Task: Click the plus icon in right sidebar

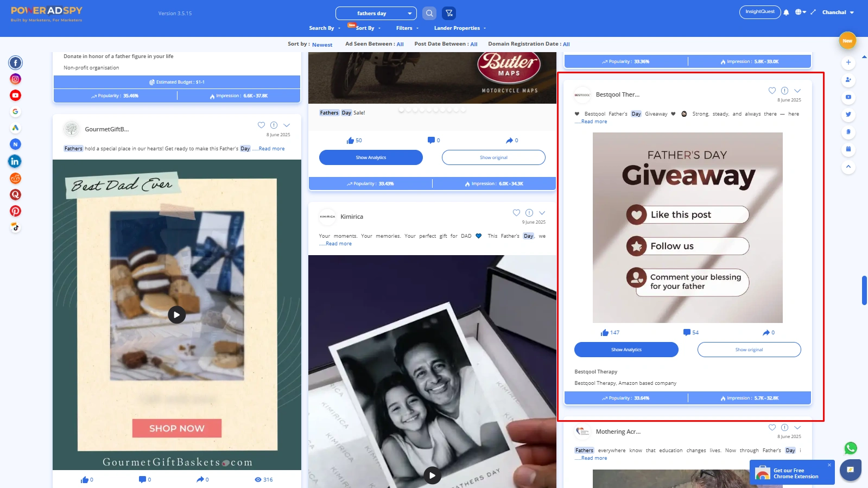Action: (848, 62)
